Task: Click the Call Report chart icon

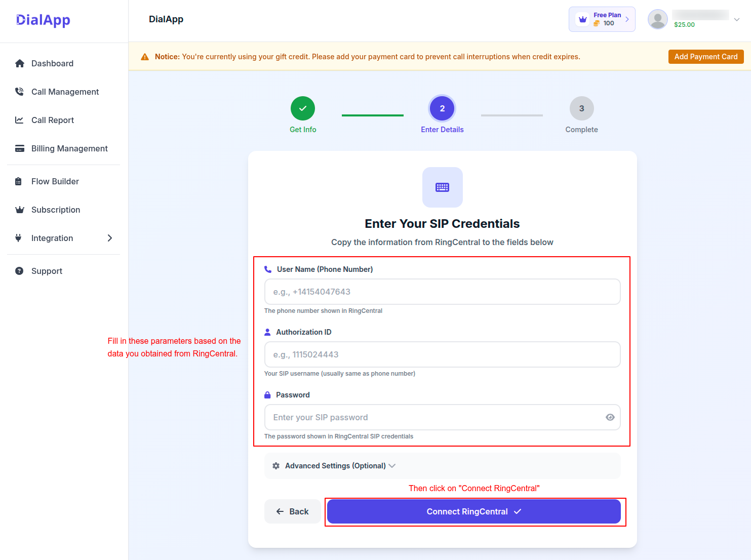Action: click(20, 120)
